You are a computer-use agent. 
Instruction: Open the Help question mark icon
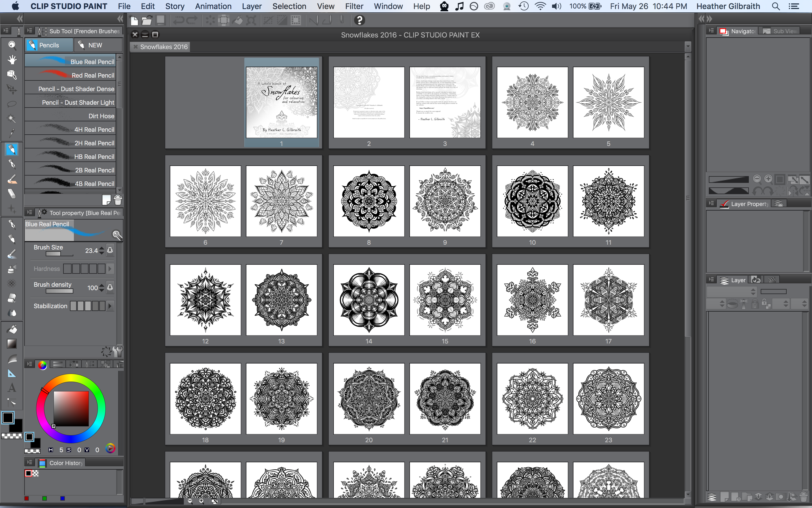point(359,21)
